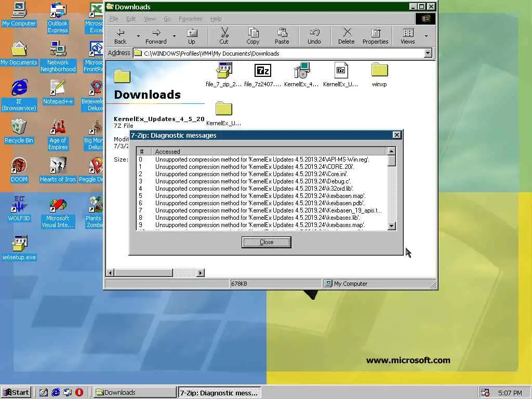Click message list scroll up arrow
Viewport: 532px width, 399px height.
391,151
